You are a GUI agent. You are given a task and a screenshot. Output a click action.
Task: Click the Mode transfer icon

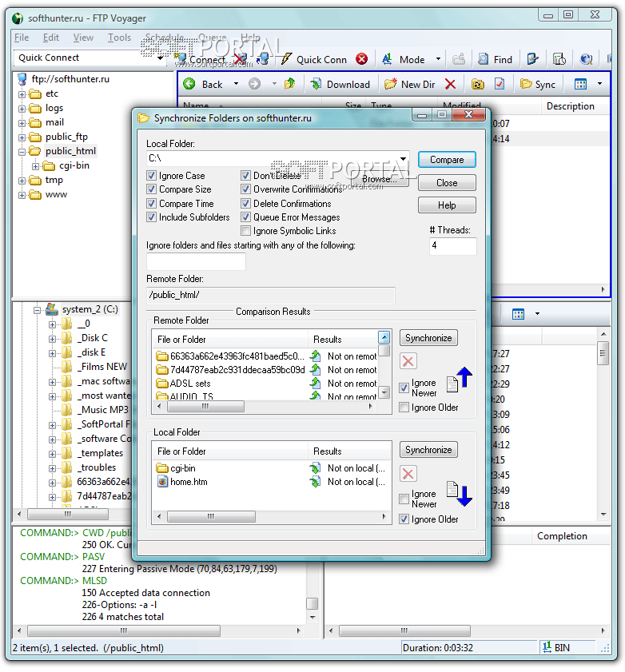pyautogui.click(x=387, y=59)
